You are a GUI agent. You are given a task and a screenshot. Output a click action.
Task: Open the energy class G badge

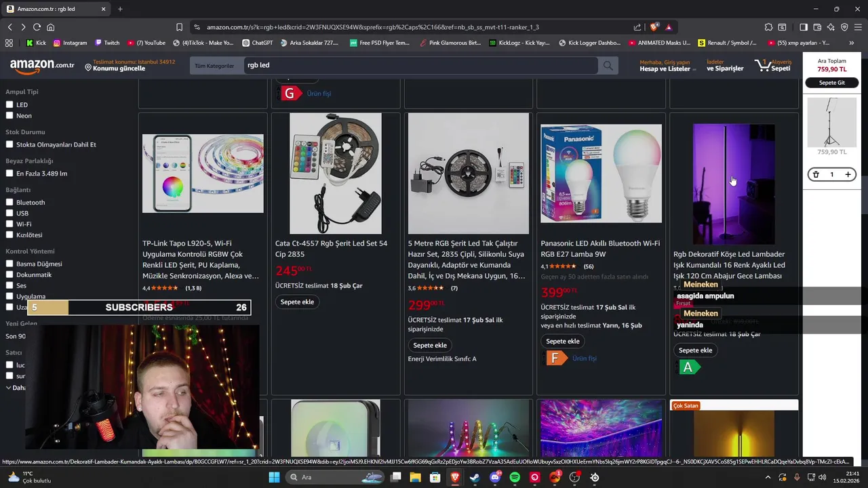pyautogui.click(x=290, y=94)
